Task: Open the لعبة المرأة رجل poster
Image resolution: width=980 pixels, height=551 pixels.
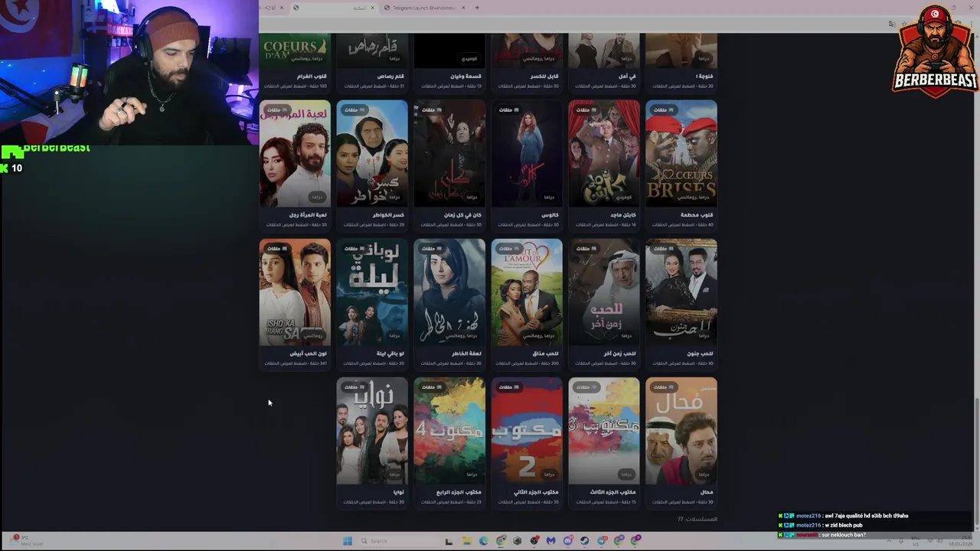Action: point(295,153)
